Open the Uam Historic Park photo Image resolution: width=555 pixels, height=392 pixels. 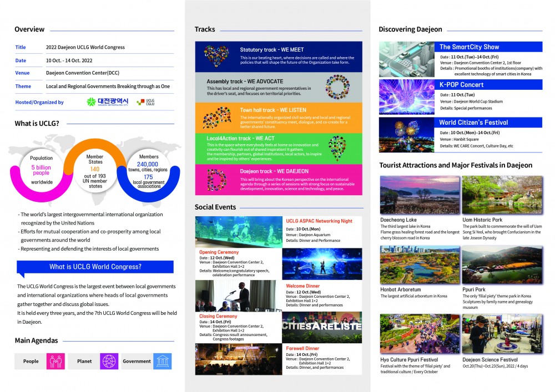click(x=502, y=195)
